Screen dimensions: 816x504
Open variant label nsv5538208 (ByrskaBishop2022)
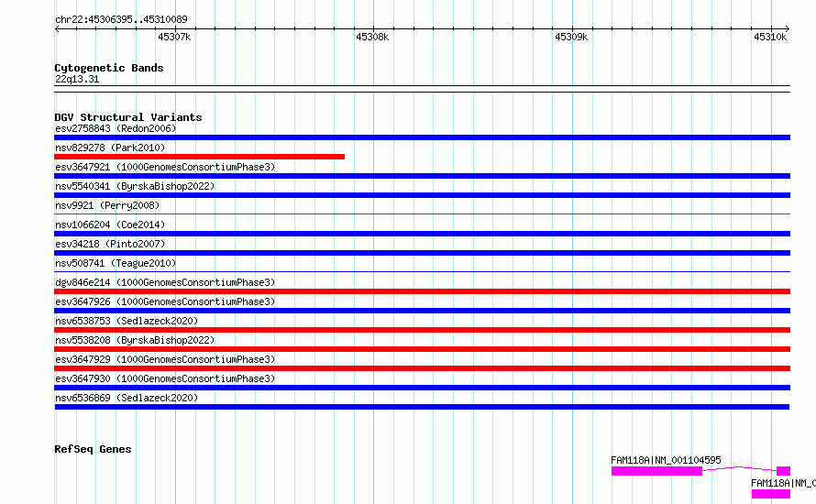[135, 340]
